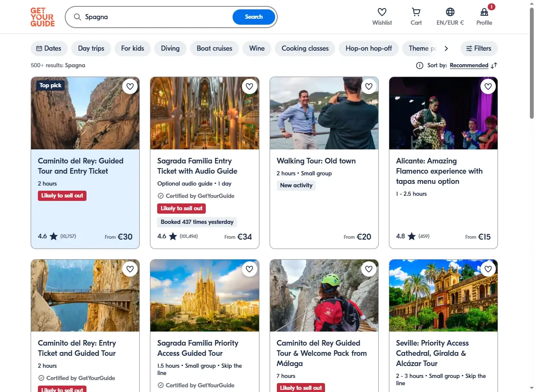535x392 pixels.
Task: Click the magnifier icon in search box
Action: (77, 17)
